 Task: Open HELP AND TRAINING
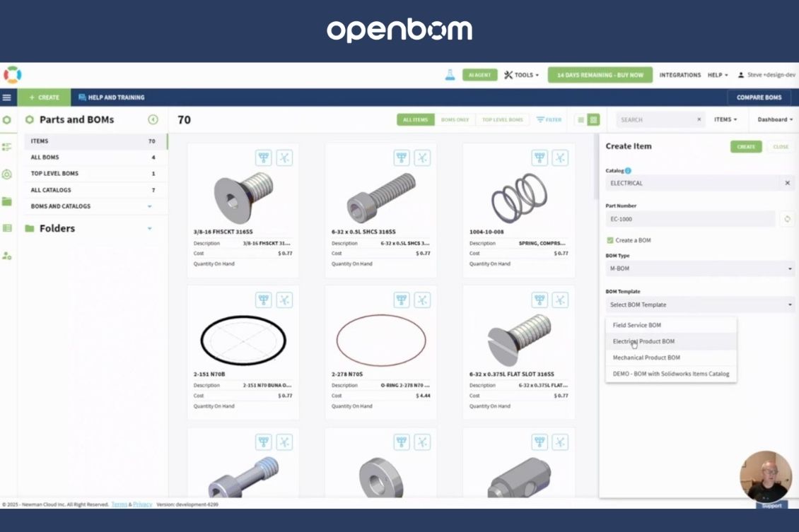coord(112,97)
